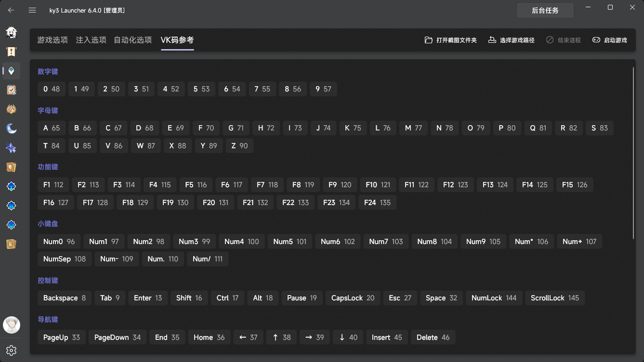Click the back arrow in the title bar
This screenshot has width=644, height=362.
coord(11,10)
